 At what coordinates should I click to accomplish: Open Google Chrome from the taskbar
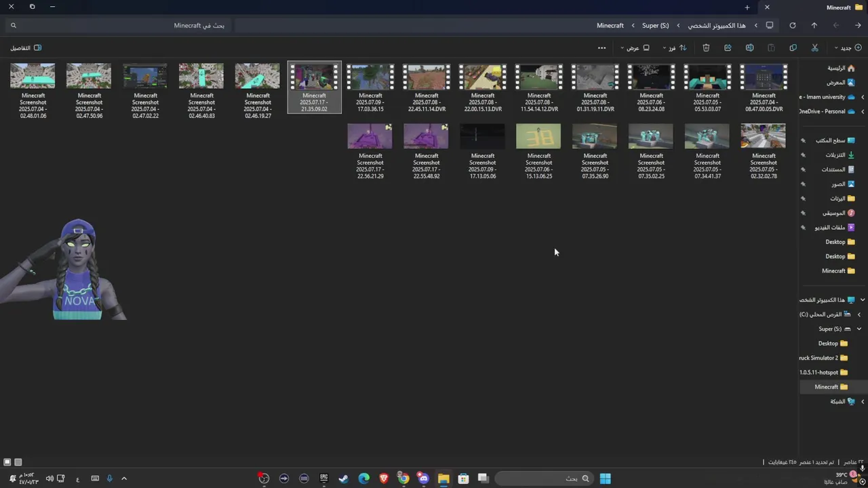pyautogui.click(x=403, y=479)
